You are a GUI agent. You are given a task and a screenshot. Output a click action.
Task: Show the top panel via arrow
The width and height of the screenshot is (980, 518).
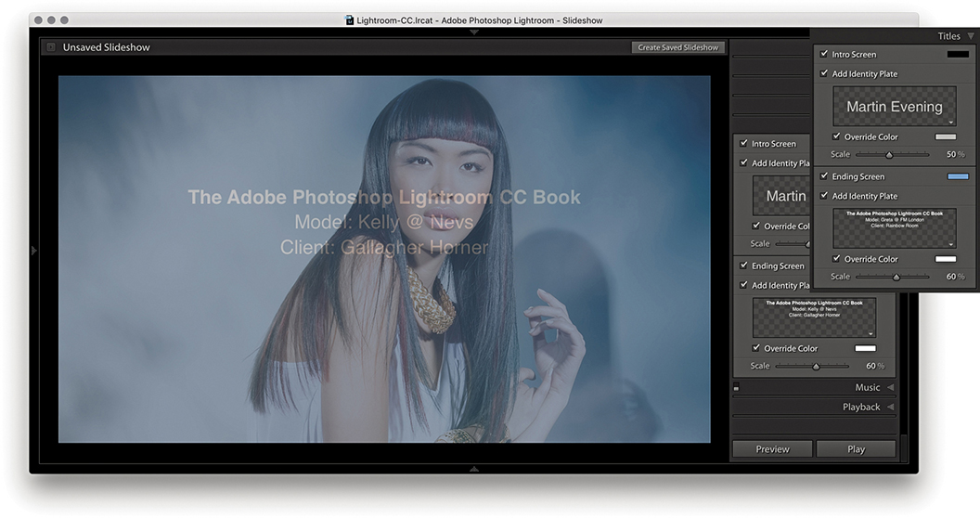pos(474,32)
